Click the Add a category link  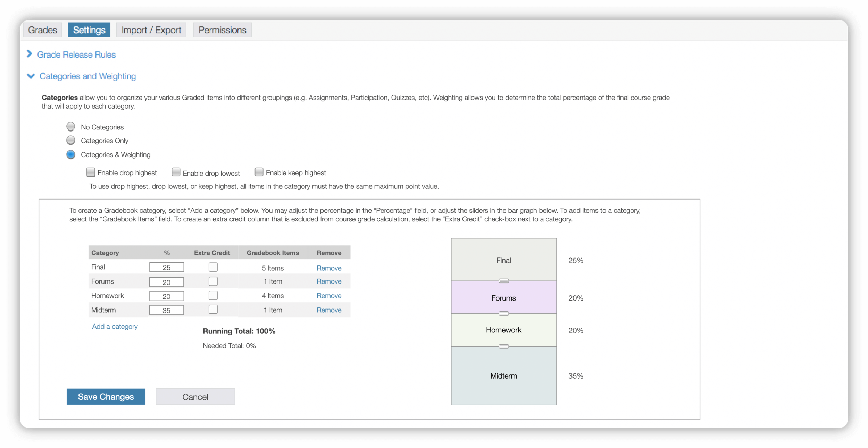(x=115, y=326)
